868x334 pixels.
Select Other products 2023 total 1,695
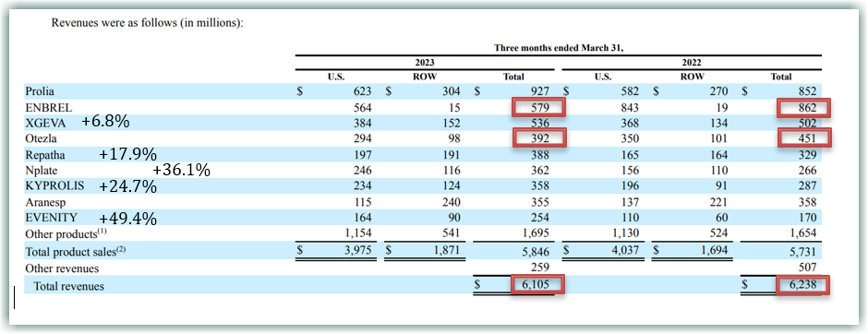coord(535,233)
